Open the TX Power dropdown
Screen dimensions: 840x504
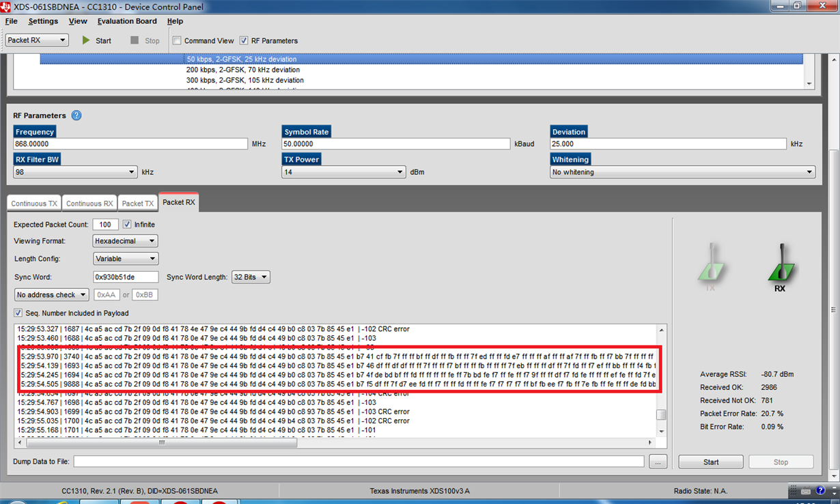pyautogui.click(x=344, y=172)
